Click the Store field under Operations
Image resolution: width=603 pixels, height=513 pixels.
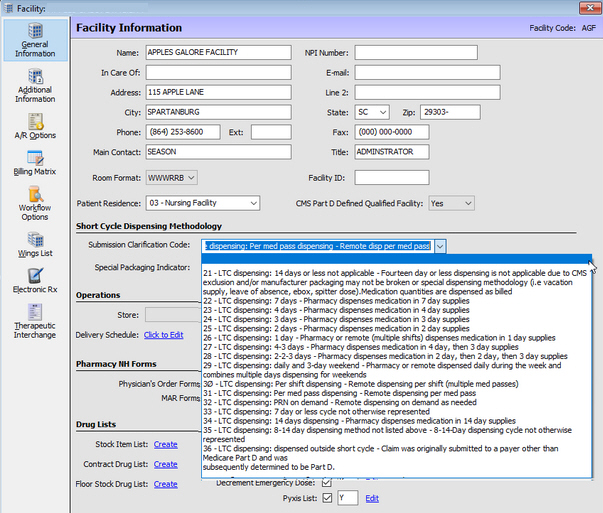coord(173,315)
